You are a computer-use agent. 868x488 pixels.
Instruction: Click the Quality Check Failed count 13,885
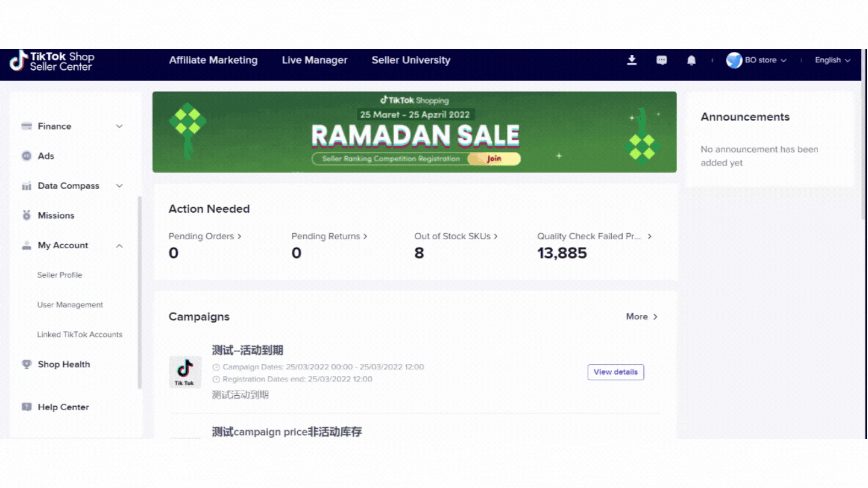(562, 253)
